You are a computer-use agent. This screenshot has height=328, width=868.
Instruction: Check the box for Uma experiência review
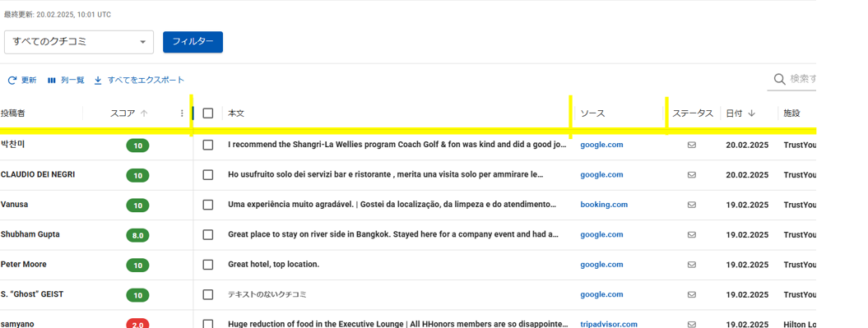point(208,205)
